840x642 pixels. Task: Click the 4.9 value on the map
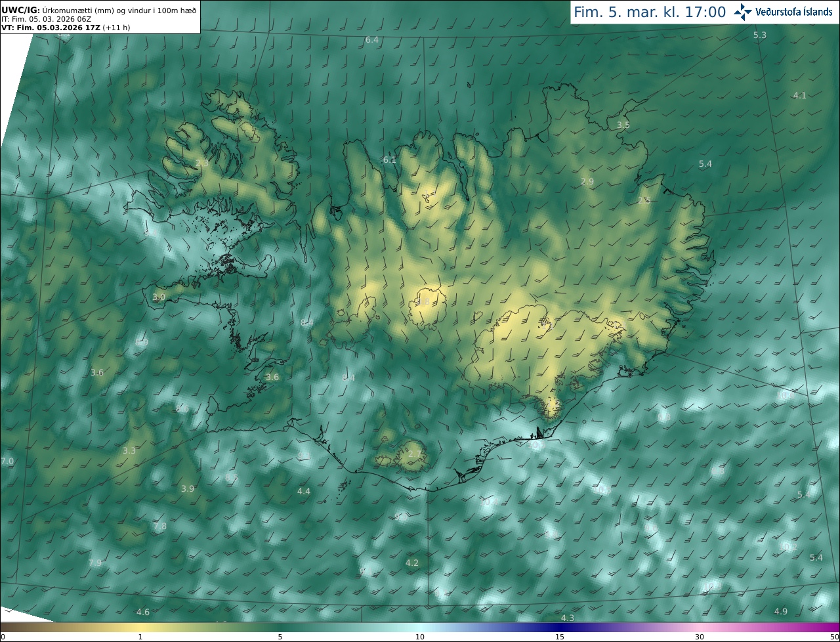point(780,611)
